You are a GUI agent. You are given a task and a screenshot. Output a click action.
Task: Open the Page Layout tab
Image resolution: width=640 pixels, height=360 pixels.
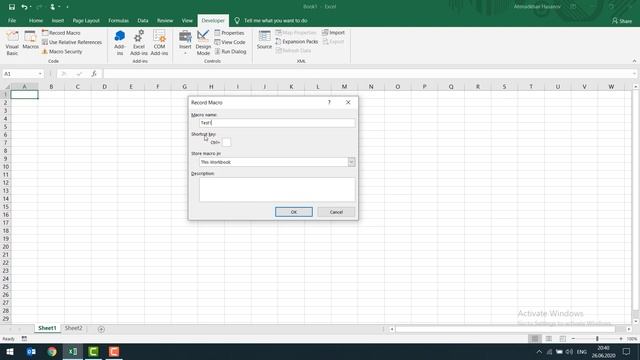pyautogui.click(x=86, y=20)
